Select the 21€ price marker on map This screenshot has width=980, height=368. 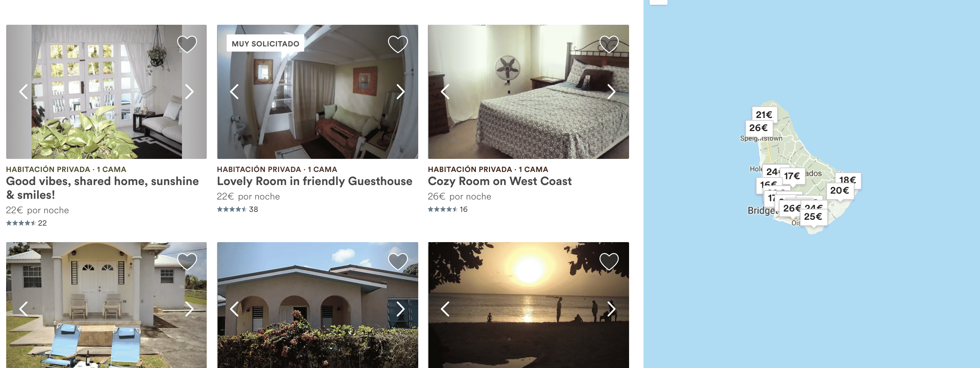[764, 114]
